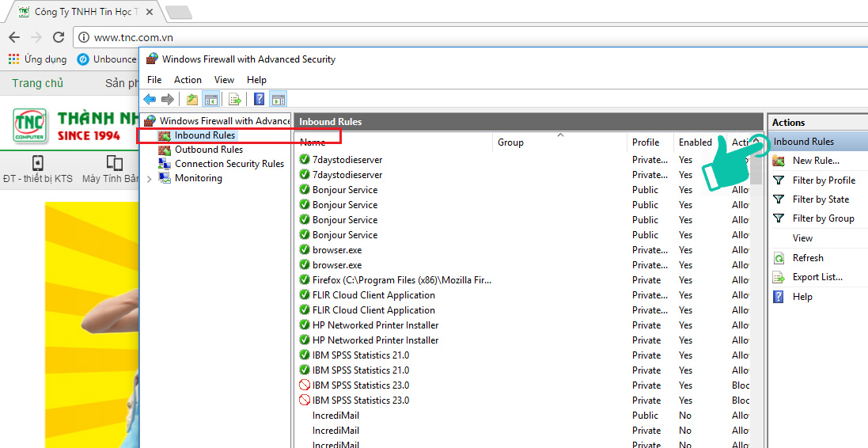Open the File menu
This screenshot has width=868, height=448.
click(x=154, y=80)
